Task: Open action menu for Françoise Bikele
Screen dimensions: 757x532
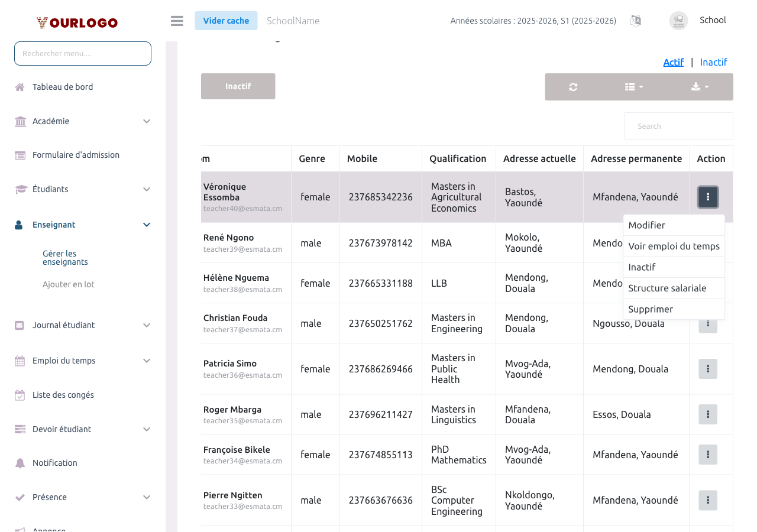Action: (708, 455)
